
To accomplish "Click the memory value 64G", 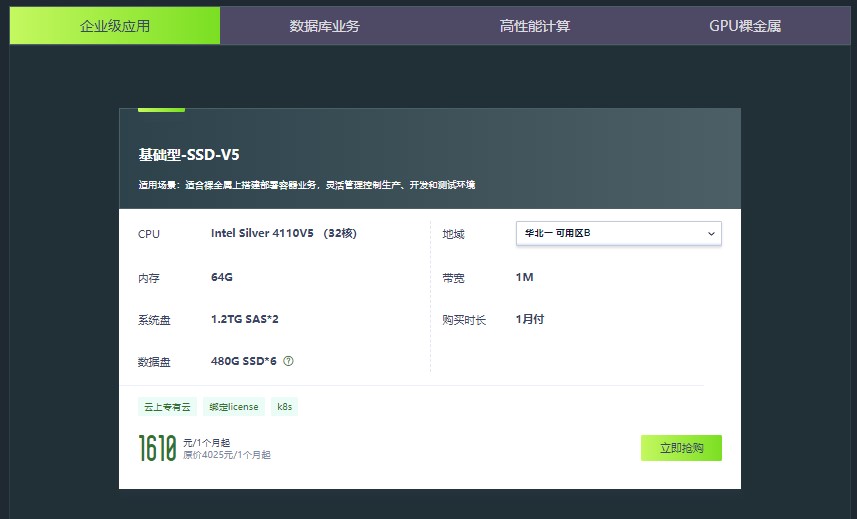I will tap(222, 277).
